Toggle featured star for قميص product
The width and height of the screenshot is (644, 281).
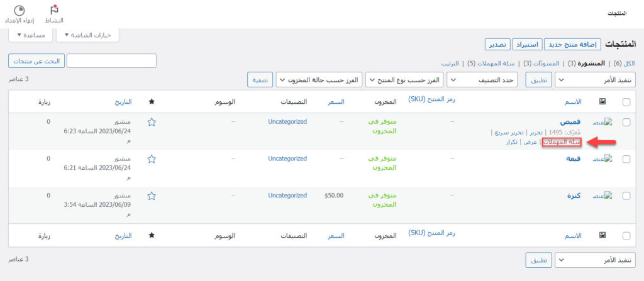[151, 122]
